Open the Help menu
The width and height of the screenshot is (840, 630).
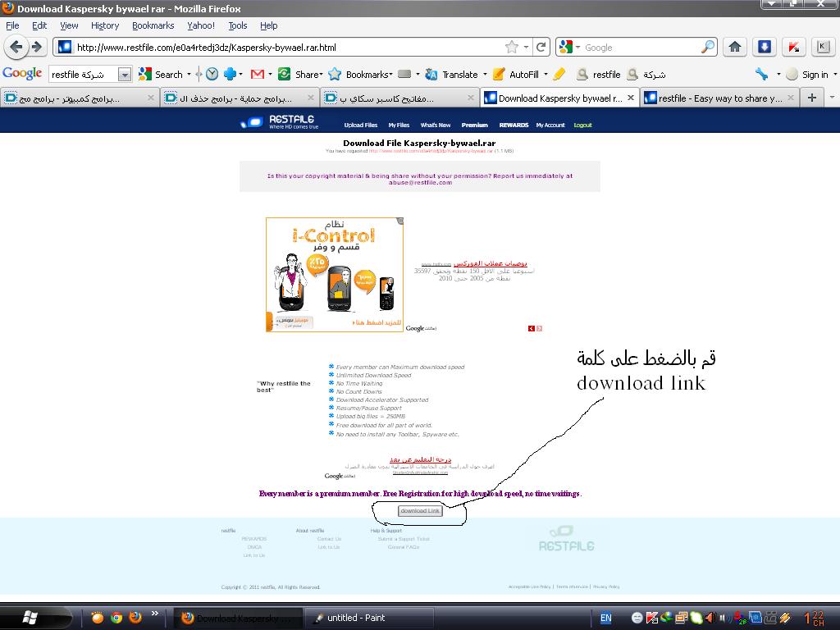click(x=268, y=25)
